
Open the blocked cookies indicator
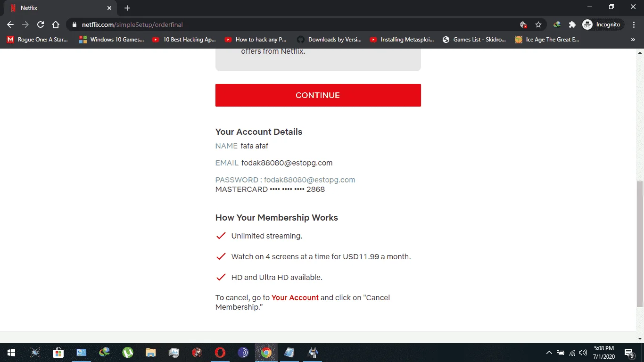pos(523,25)
